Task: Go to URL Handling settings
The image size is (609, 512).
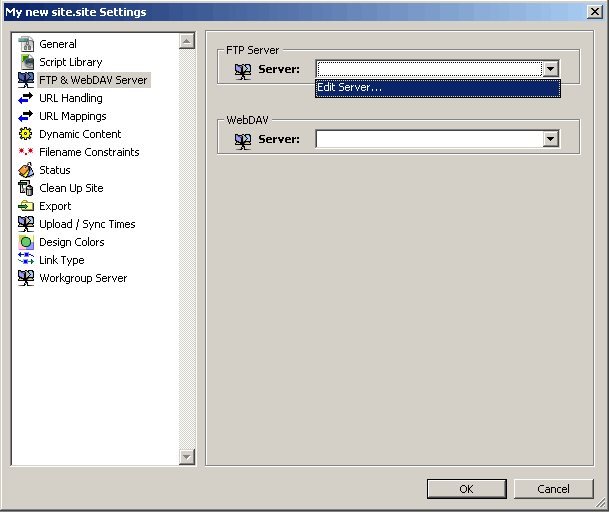Action: [71, 98]
